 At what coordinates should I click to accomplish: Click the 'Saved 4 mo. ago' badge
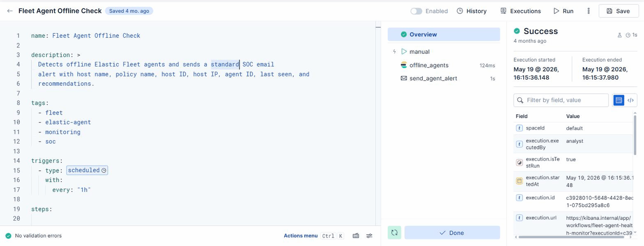click(129, 11)
